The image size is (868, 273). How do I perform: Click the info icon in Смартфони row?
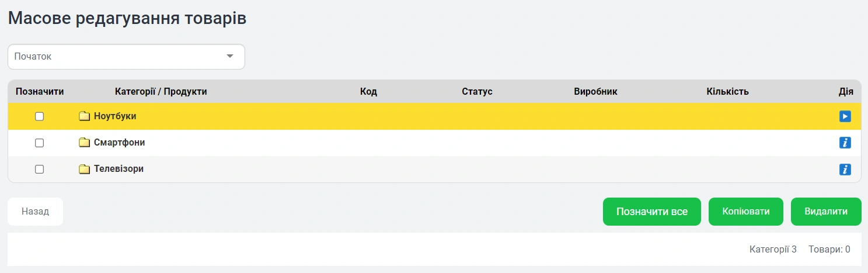point(845,143)
